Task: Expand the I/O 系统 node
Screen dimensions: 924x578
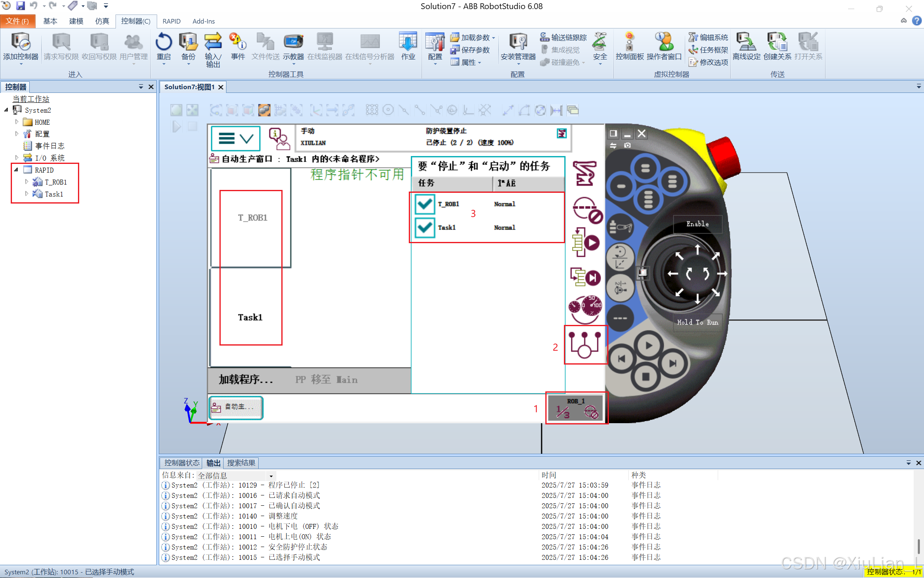Action: point(16,158)
